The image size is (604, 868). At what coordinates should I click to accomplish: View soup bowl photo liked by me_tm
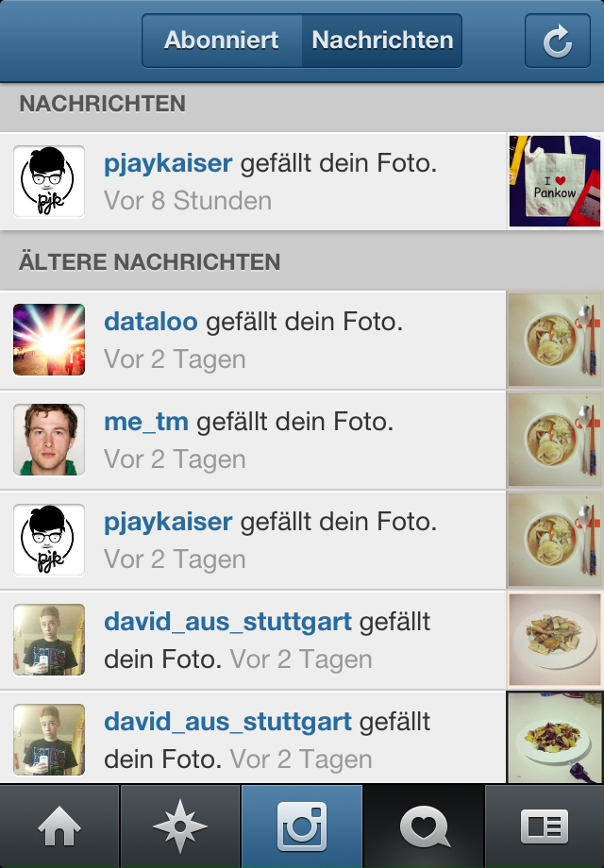tap(555, 440)
